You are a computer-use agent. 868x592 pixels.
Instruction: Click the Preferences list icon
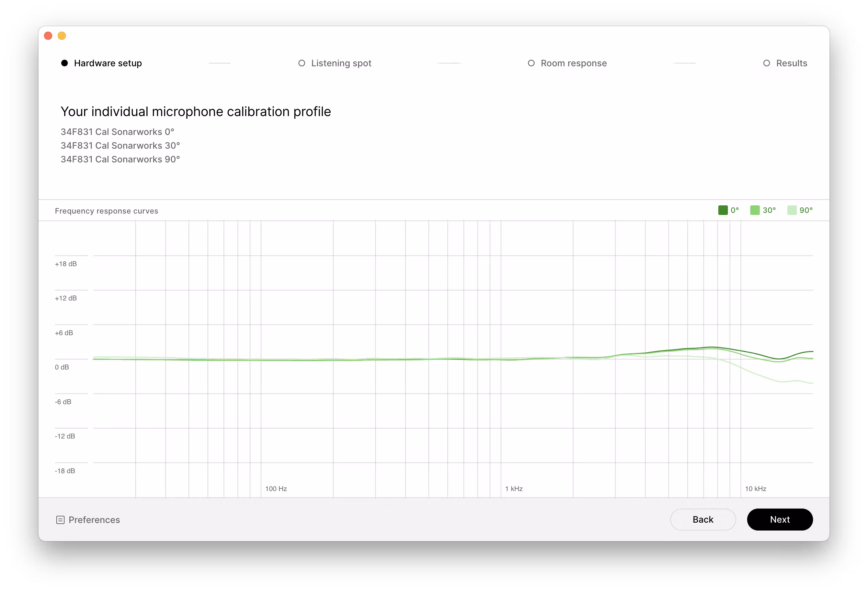click(60, 520)
